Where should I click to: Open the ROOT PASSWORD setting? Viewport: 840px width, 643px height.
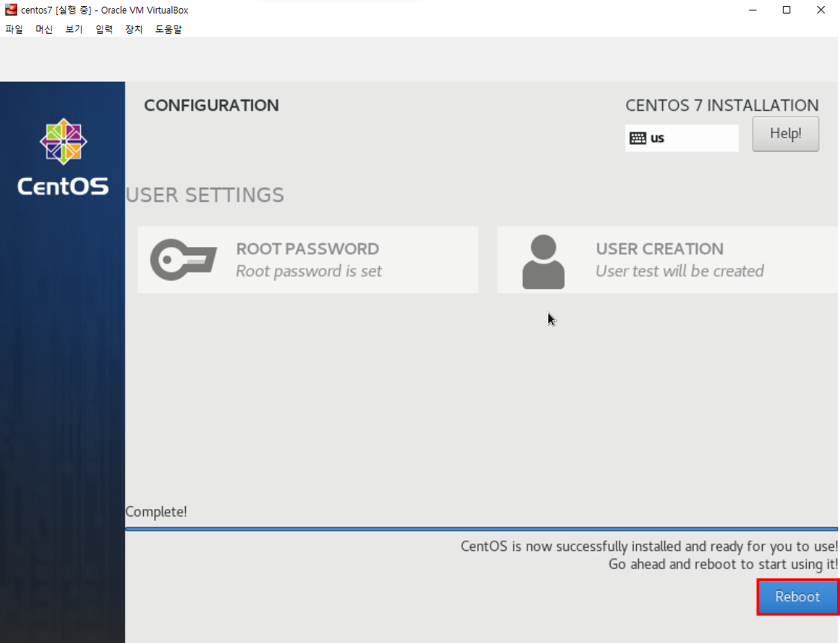coord(308,260)
